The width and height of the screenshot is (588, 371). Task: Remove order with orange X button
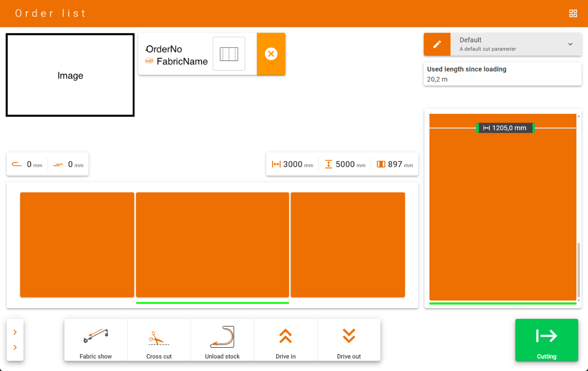[x=271, y=54]
